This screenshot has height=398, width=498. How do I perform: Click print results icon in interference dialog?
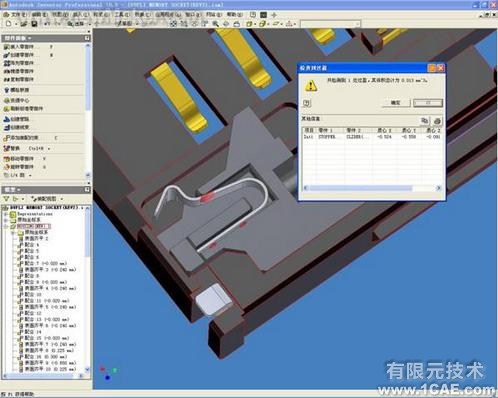[x=437, y=121]
